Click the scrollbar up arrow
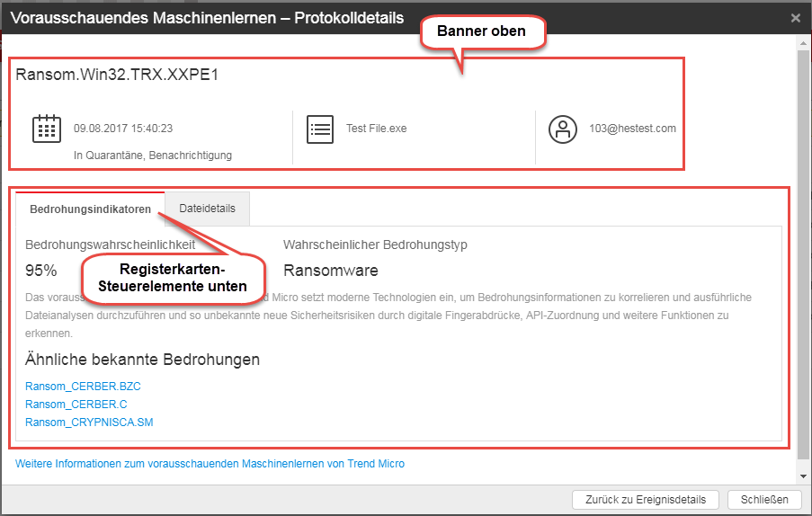Viewport: 812px width, 516px height. 803,44
